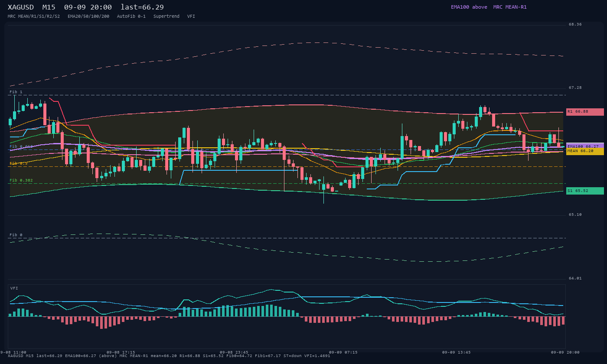This screenshot has height=364, width=607.
Task: Select the 09-09 13:45 time axis label
Action: tap(457, 353)
